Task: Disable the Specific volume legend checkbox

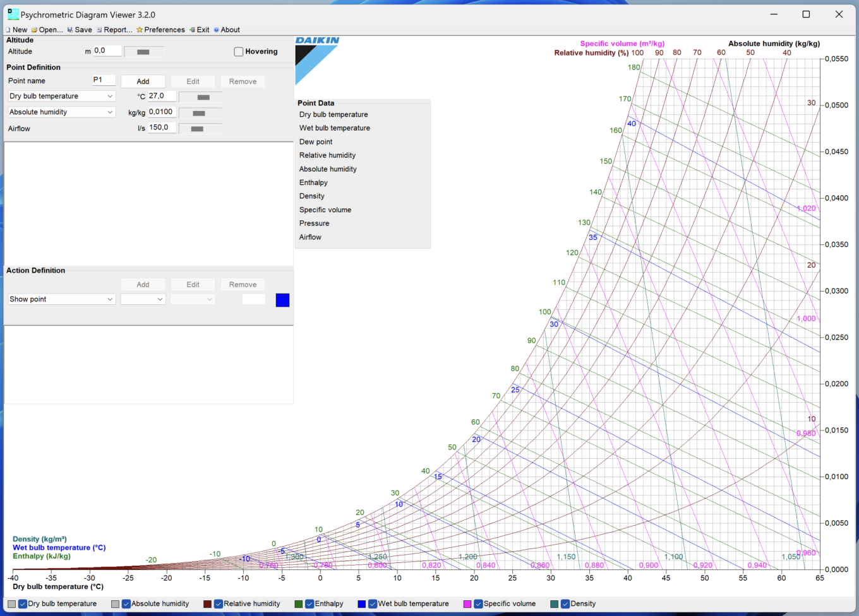Action: tap(478, 603)
